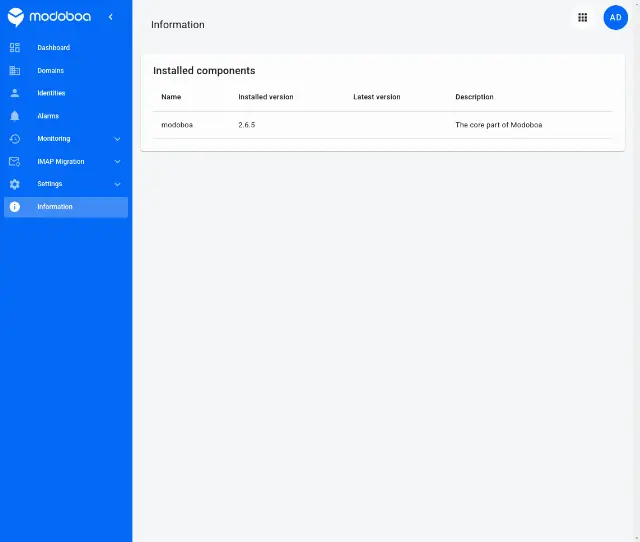The image size is (640, 542).
Task: Click the Dashboard grid icon
Action: [15, 48]
